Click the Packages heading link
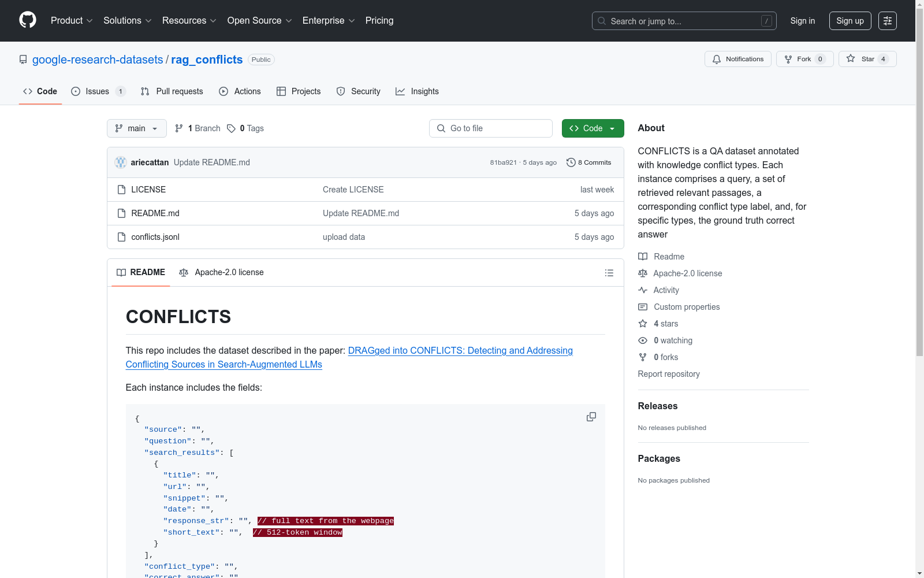The width and height of the screenshot is (924, 578). pyautogui.click(x=659, y=458)
